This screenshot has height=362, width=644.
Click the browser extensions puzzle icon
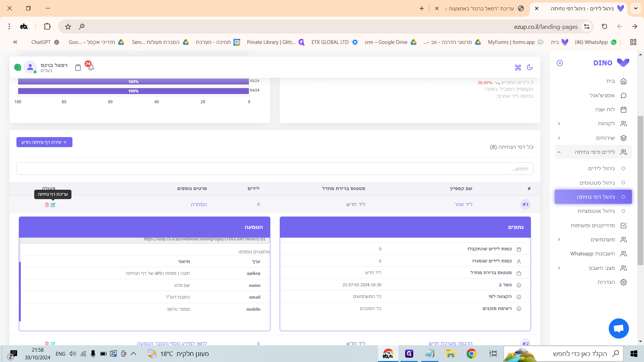[x=47, y=26]
